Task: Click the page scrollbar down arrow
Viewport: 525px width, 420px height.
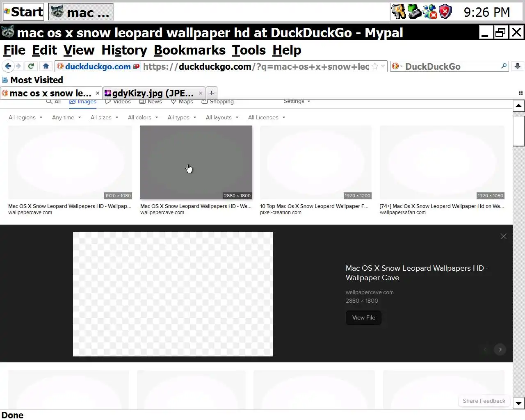Action: click(x=518, y=403)
